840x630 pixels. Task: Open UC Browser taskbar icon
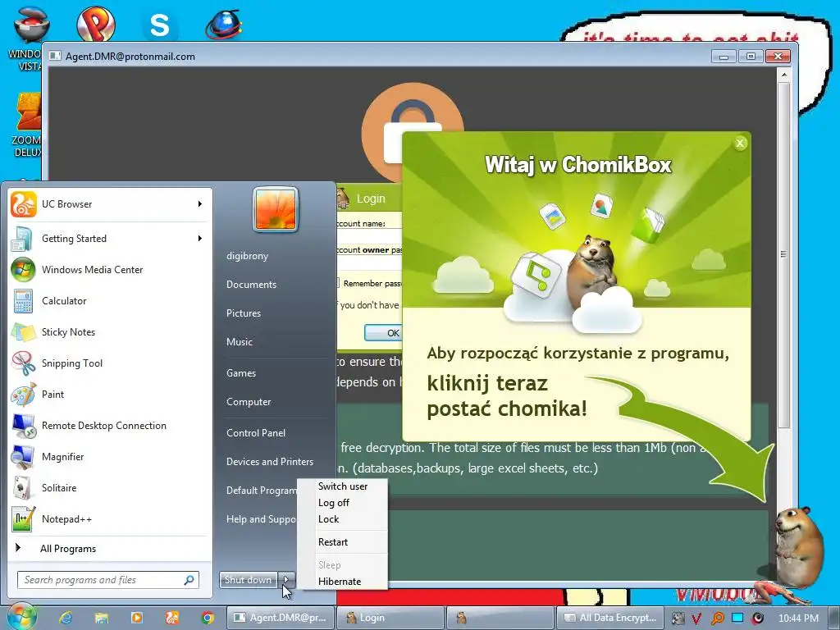172,618
